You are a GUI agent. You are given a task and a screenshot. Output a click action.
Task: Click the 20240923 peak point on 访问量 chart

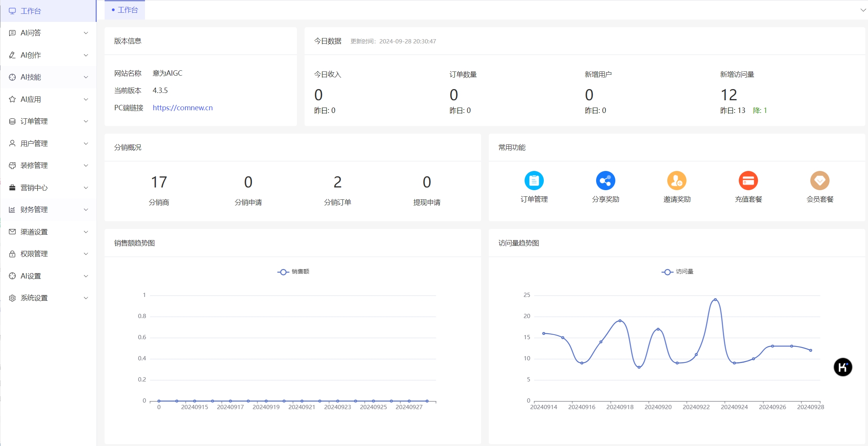coord(715,300)
